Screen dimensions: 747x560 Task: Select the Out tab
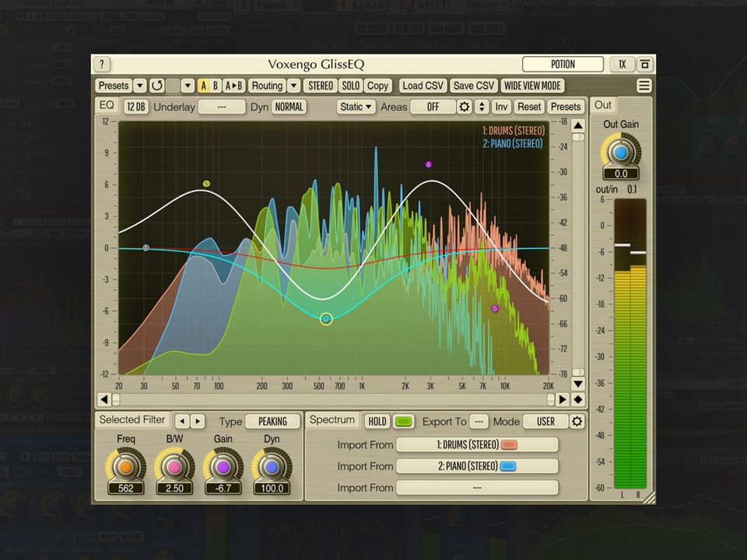tap(602, 105)
